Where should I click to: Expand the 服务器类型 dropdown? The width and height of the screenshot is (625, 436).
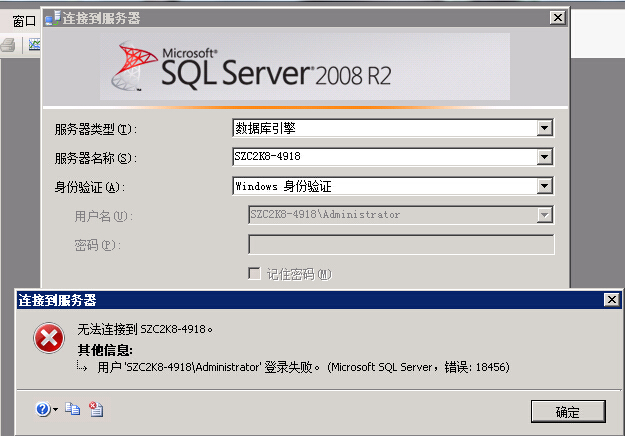(x=545, y=128)
